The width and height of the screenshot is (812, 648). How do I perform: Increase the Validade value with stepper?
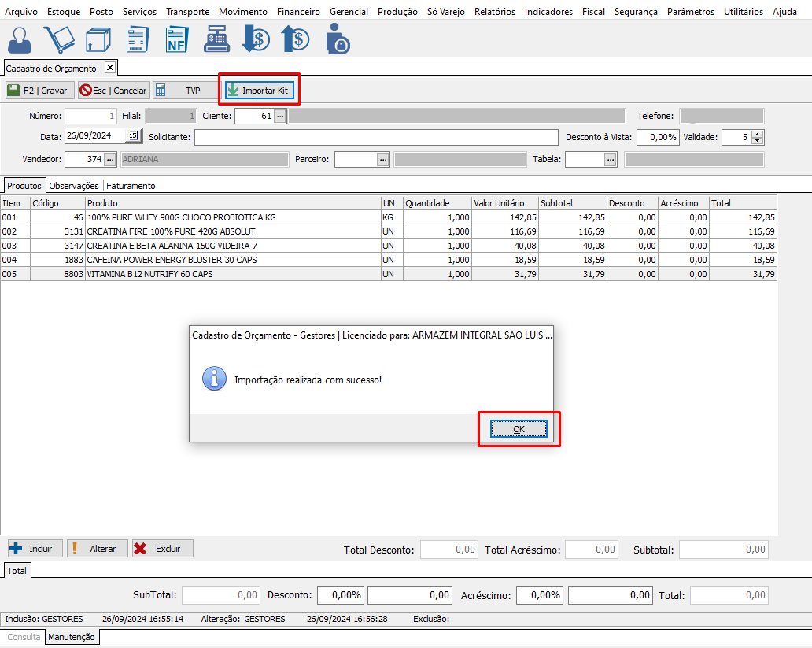(x=757, y=133)
